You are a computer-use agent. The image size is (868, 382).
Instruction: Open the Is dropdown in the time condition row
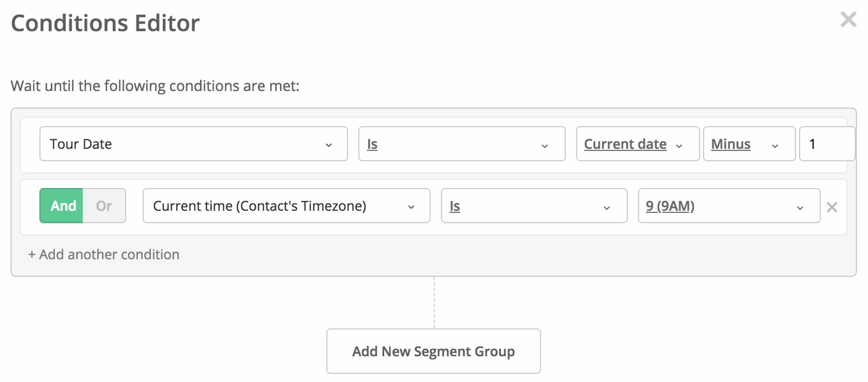click(x=533, y=206)
